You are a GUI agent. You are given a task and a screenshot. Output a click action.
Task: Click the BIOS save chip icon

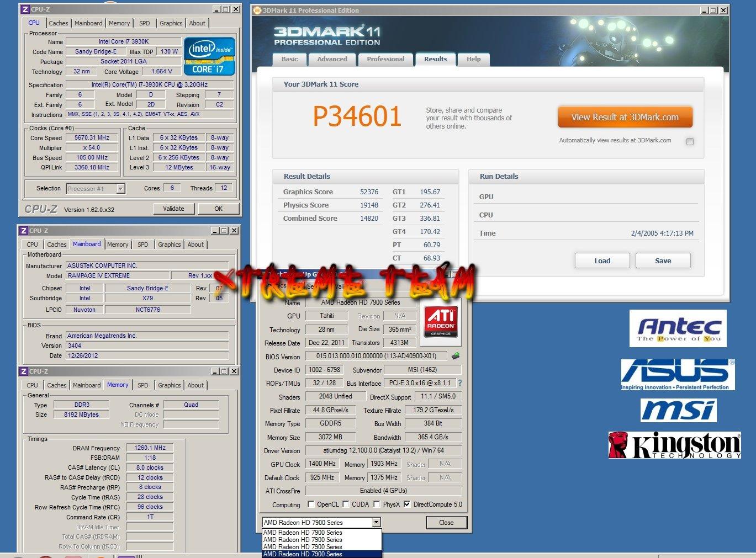tap(456, 356)
